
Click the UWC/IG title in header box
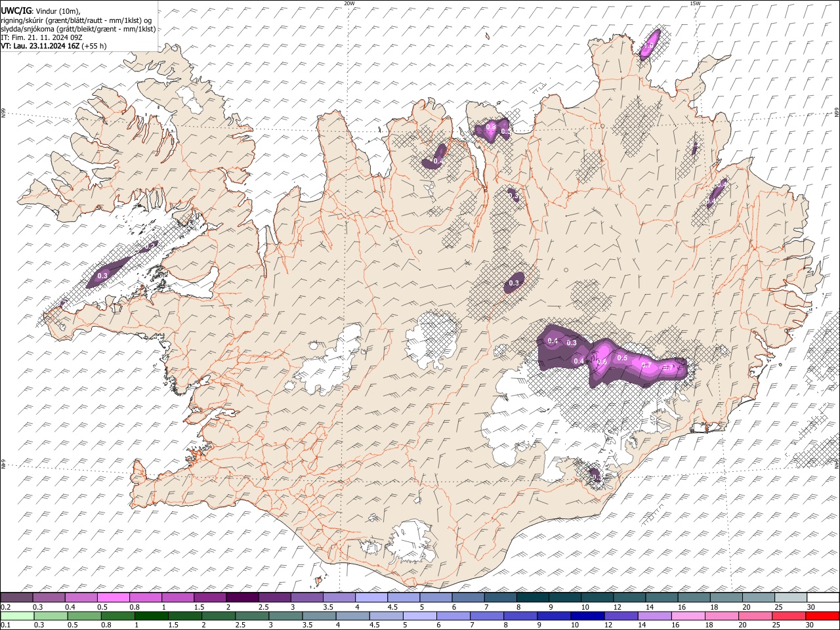pyautogui.click(x=16, y=10)
